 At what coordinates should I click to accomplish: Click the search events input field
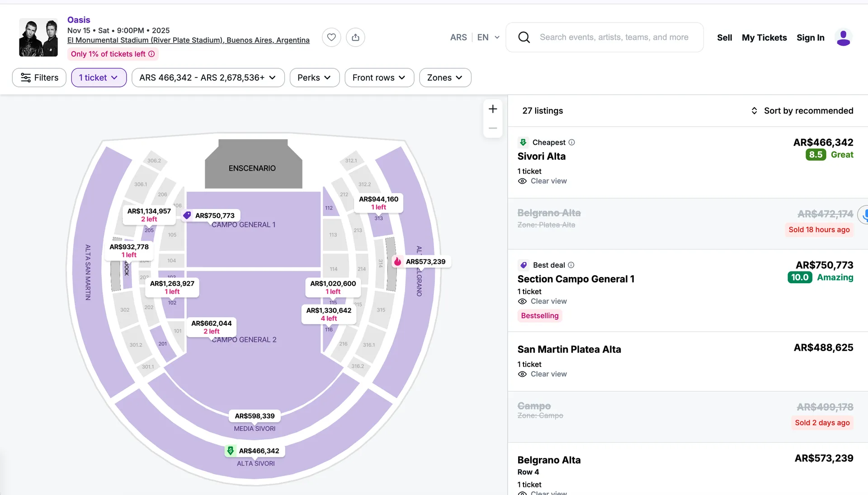[614, 37]
